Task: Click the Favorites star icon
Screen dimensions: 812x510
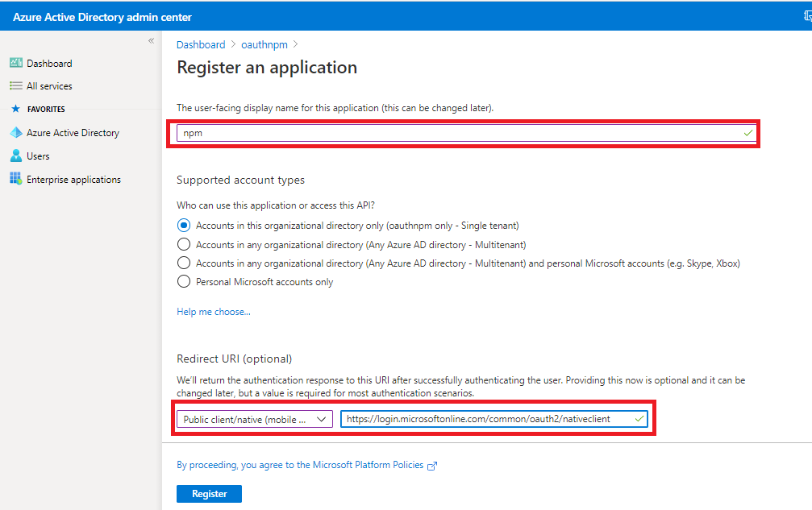Action: (15, 109)
